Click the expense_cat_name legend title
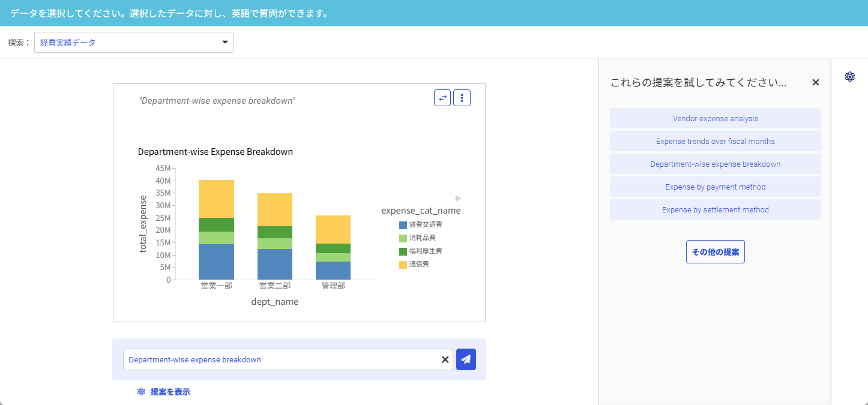 click(x=421, y=211)
